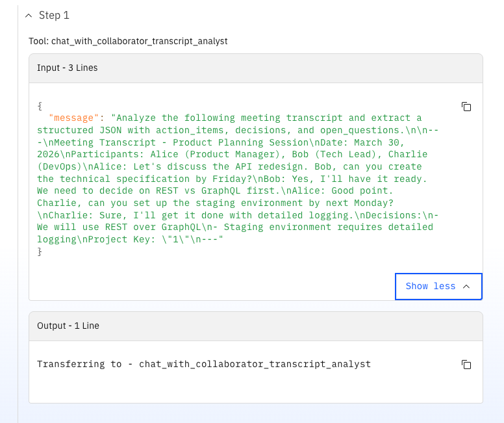Click the Show less button
The image size is (504, 423).
430,287
